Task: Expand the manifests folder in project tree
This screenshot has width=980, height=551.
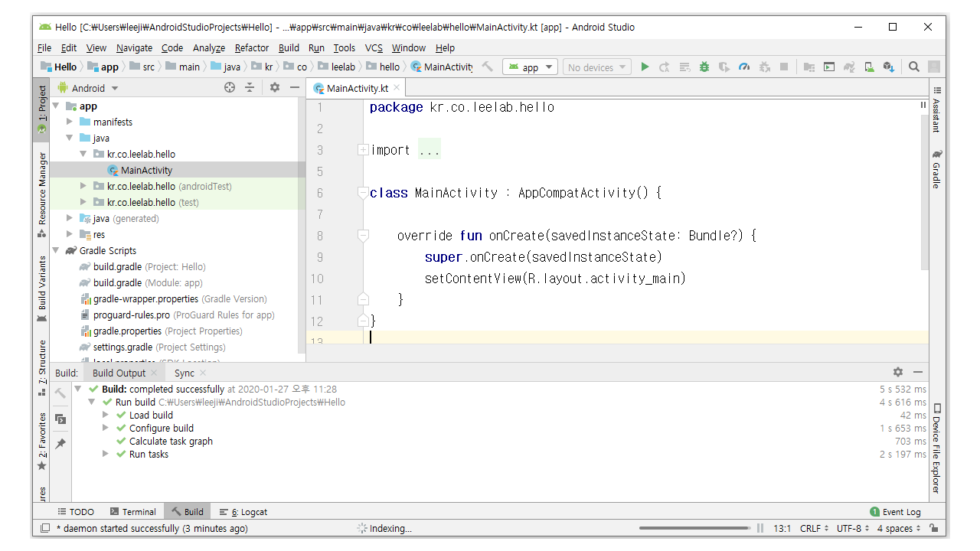Action: 70,122
